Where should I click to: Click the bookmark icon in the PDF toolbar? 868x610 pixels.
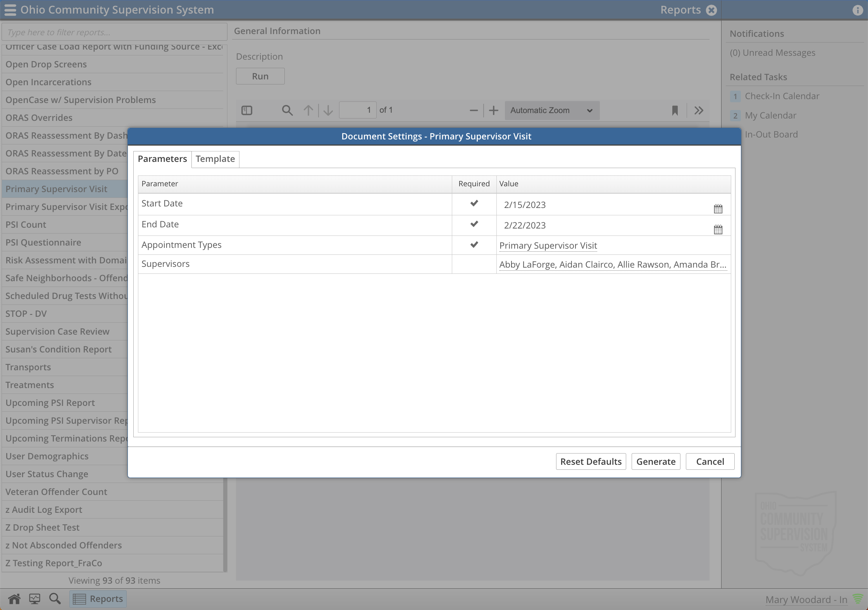click(x=675, y=110)
